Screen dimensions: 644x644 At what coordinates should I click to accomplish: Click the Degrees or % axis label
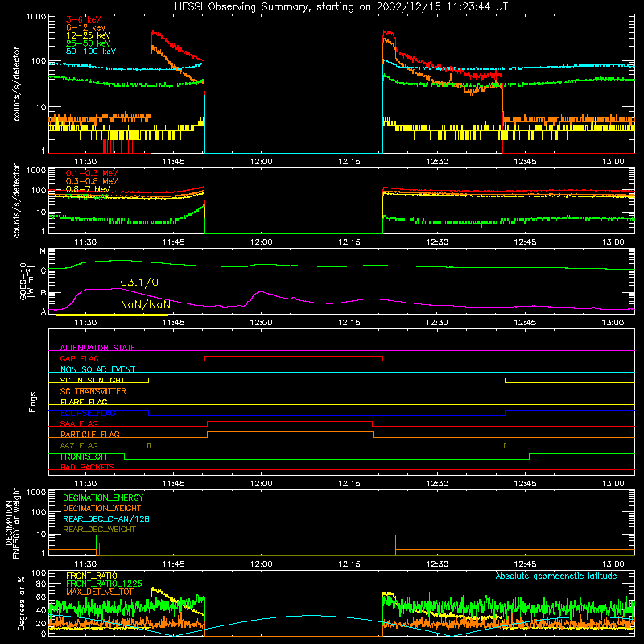21,604
